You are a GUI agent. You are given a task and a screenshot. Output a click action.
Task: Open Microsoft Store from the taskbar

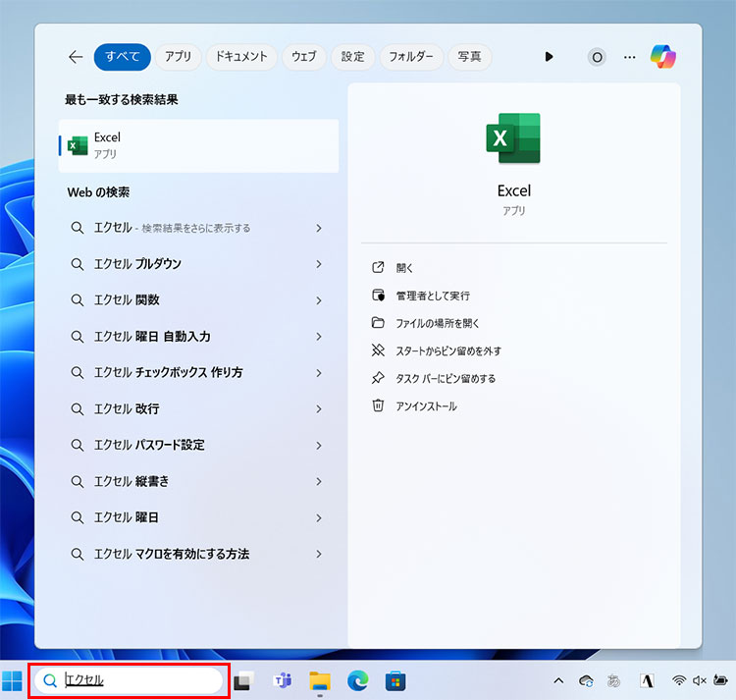[394, 680]
